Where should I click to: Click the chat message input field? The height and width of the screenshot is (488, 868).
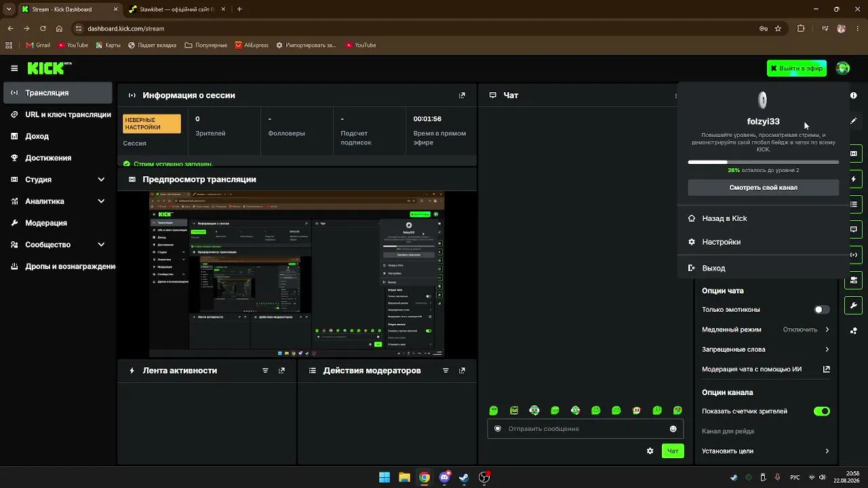(x=585, y=429)
